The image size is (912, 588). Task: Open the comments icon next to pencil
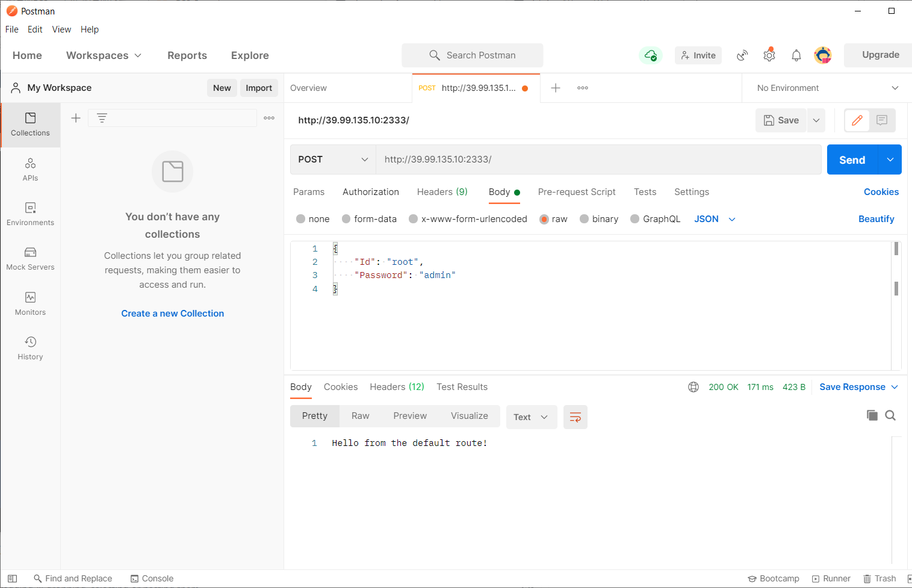pos(882,120)
